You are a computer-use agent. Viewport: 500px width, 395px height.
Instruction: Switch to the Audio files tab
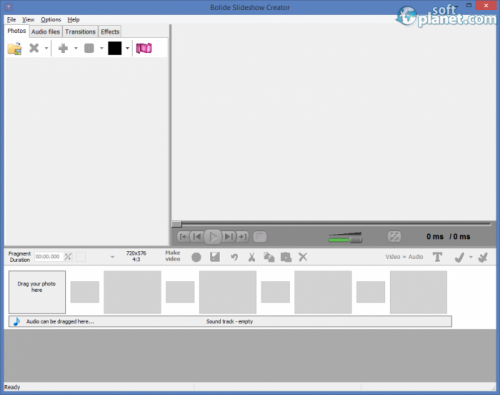coord(46,32)
